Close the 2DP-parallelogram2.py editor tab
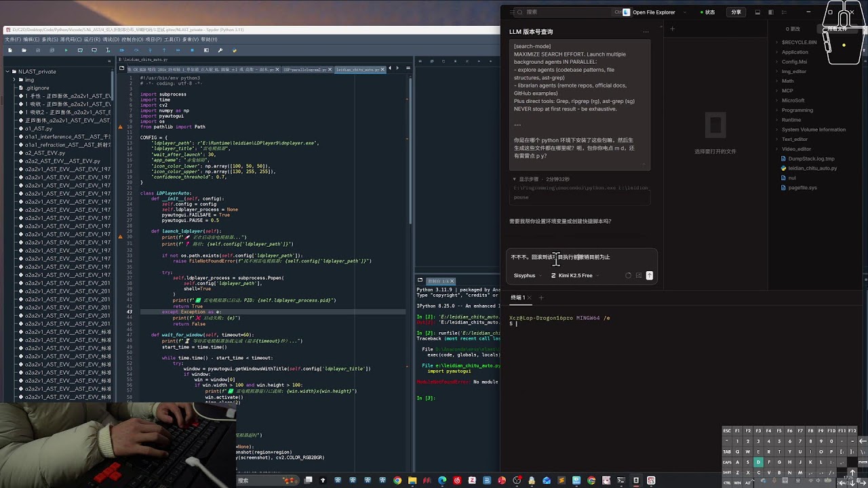This screenshot has width=868, height=488. [330, 69]
